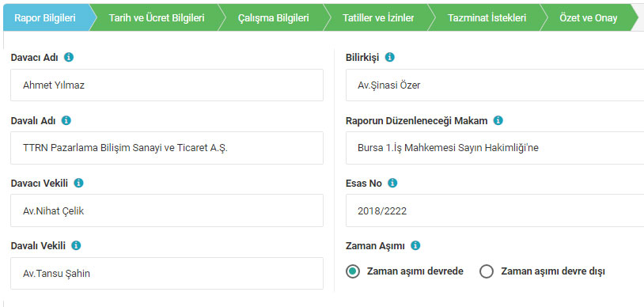Image resolution: width=644 pixels, height=307 pixels.
Task: Click the Davalı Adı field with TTRN Pazarlama
Action: click(x=167, y=148)
